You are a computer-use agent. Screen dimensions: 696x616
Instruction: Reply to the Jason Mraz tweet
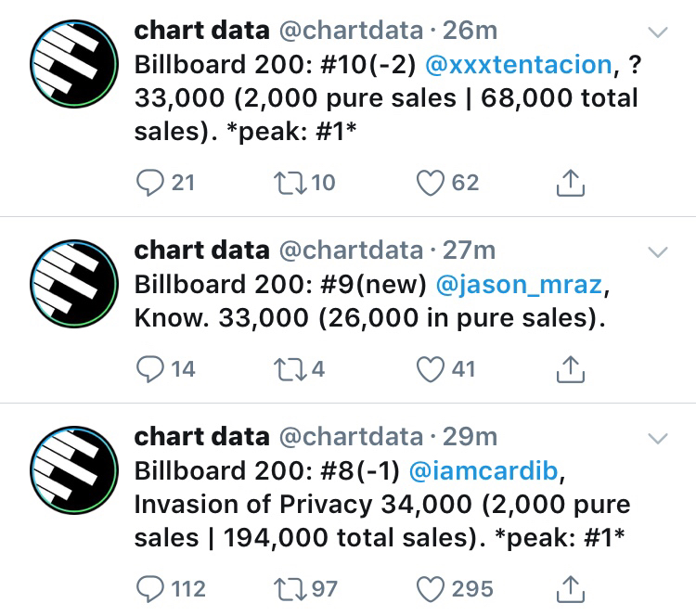[x=150, y=369]
